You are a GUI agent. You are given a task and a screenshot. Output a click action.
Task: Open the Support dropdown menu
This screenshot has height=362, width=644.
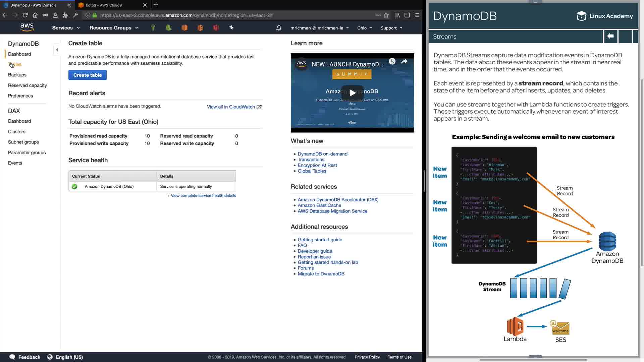click(x=391, y=28)
